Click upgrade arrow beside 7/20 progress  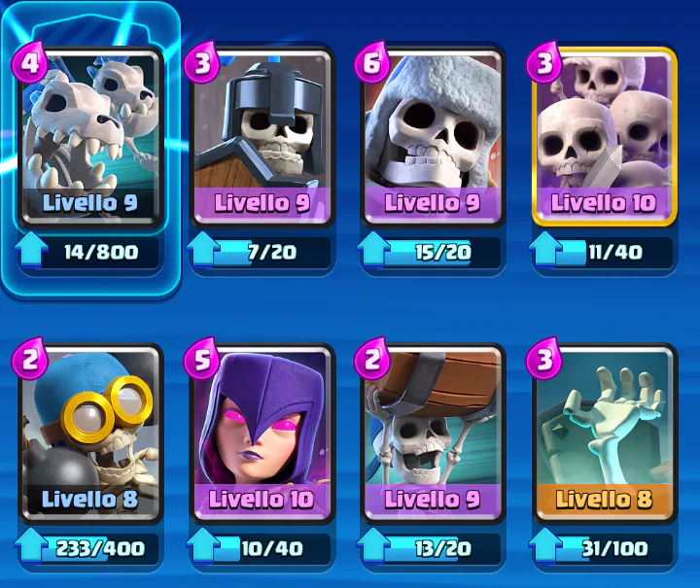203,250
